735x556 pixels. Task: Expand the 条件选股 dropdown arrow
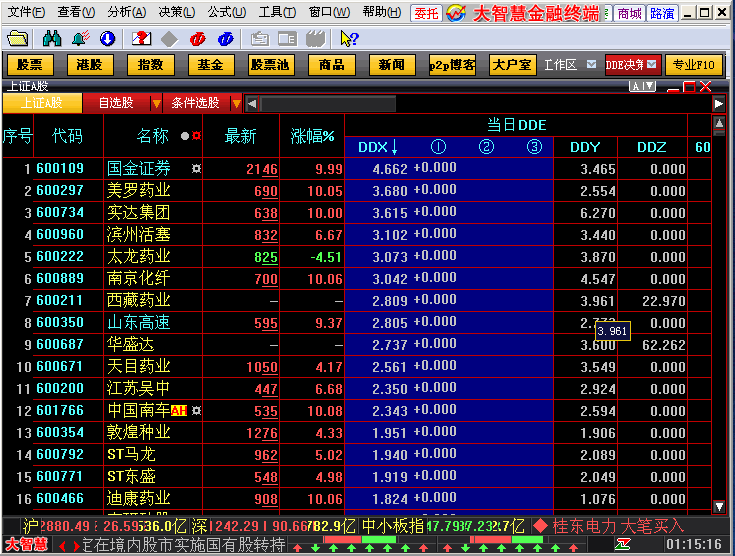(236, 103)
